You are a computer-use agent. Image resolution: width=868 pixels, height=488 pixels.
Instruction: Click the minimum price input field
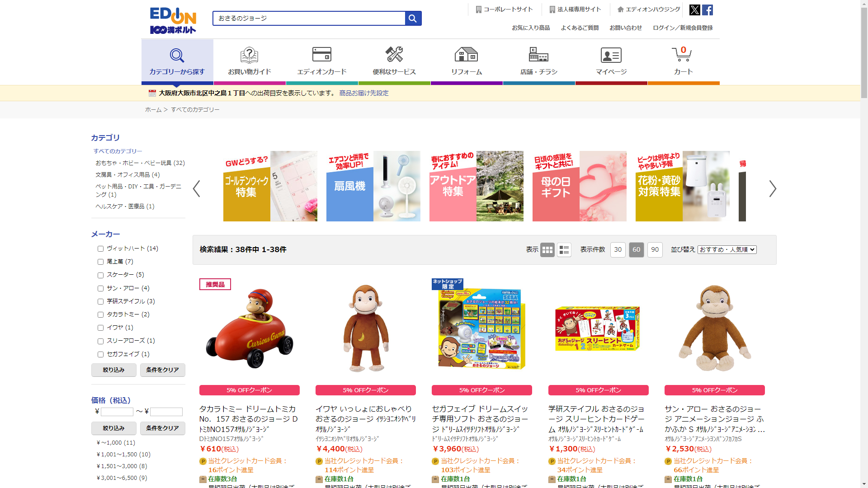[117, 412]
